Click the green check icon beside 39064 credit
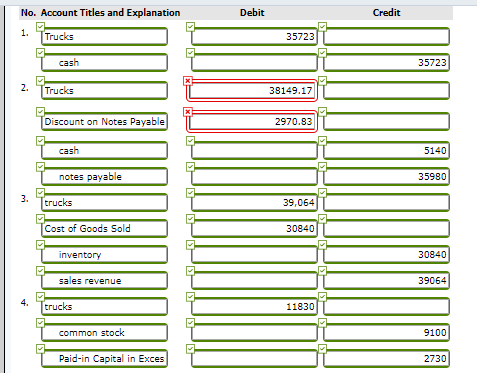The width and height of the screenshot is (477, 373). pyautogui.click(x=322, y=271)
